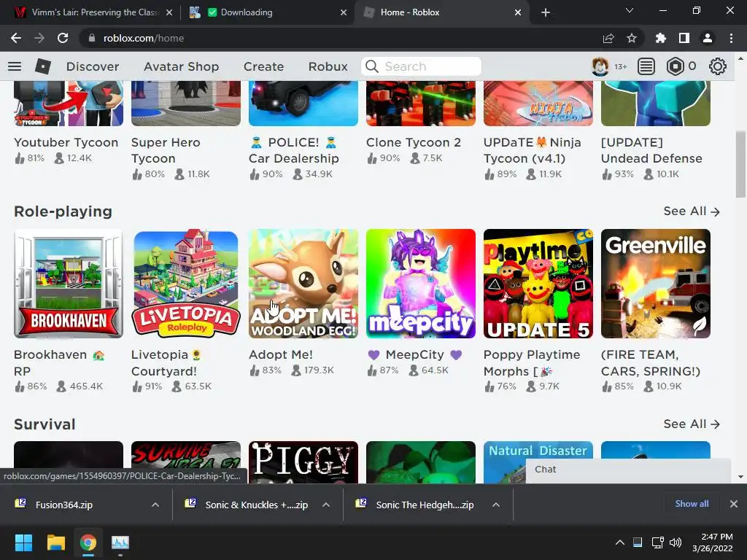Viewport: 747px width, 560px height.
Task: Open Windows Start menu
Action: pos(23,542)
